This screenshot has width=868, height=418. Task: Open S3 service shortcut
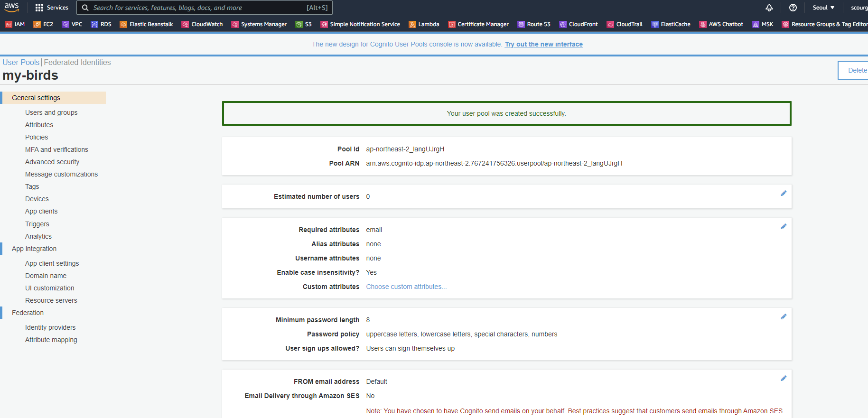click(x=304, y=24)
